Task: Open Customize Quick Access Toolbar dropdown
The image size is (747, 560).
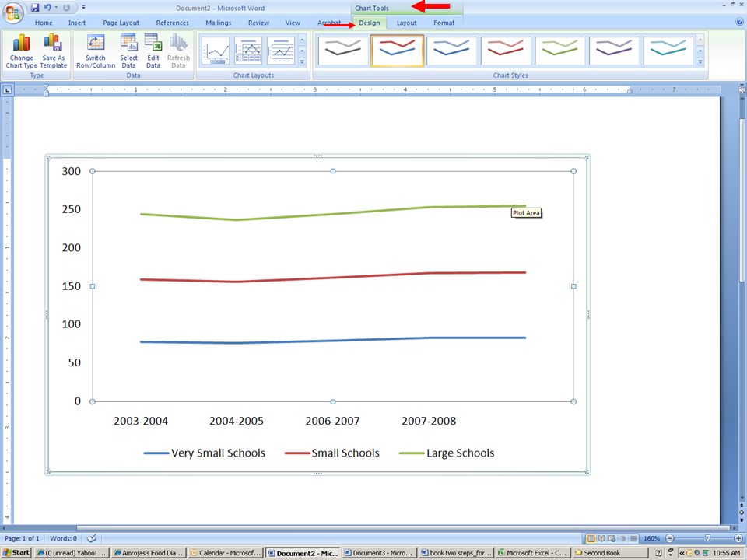Action: pyautogui.click(x=84, y=8)
